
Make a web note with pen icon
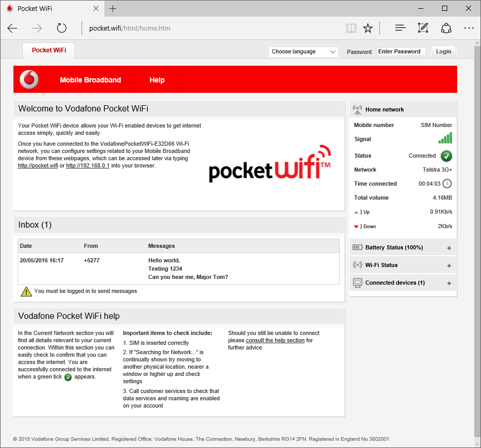(x=423, y=28)
